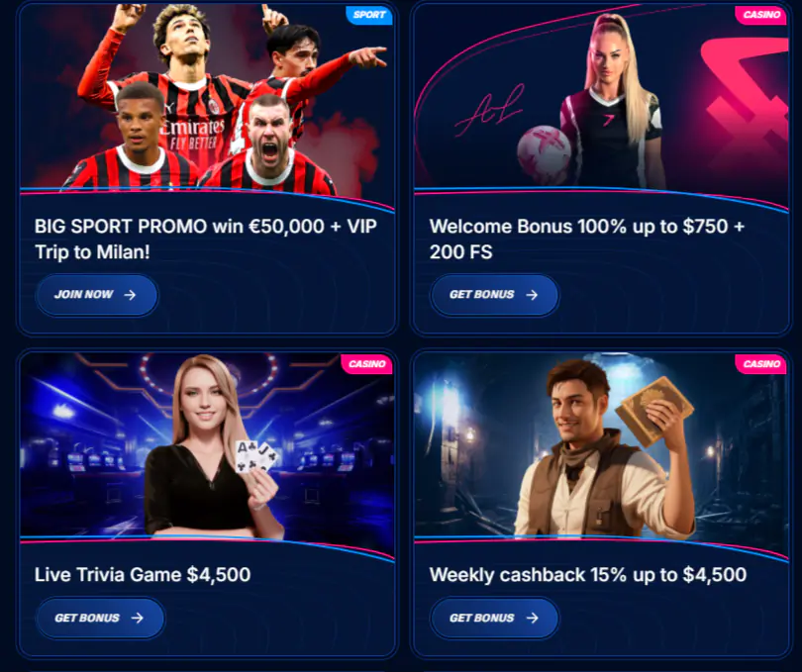The image size is (802, 672).
Task: Click GET BONUS under Weekly cashback
Action: pos(494,618)
